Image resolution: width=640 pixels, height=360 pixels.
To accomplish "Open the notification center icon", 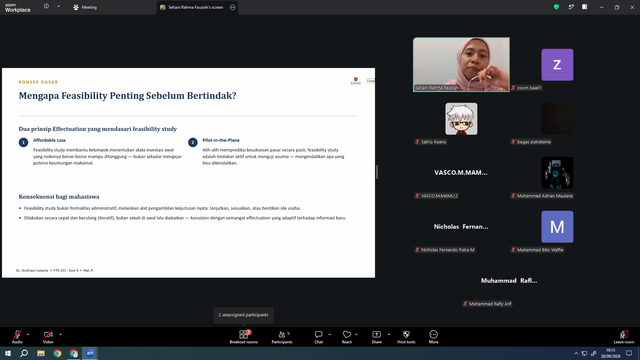I will click(x=629, y=353).
